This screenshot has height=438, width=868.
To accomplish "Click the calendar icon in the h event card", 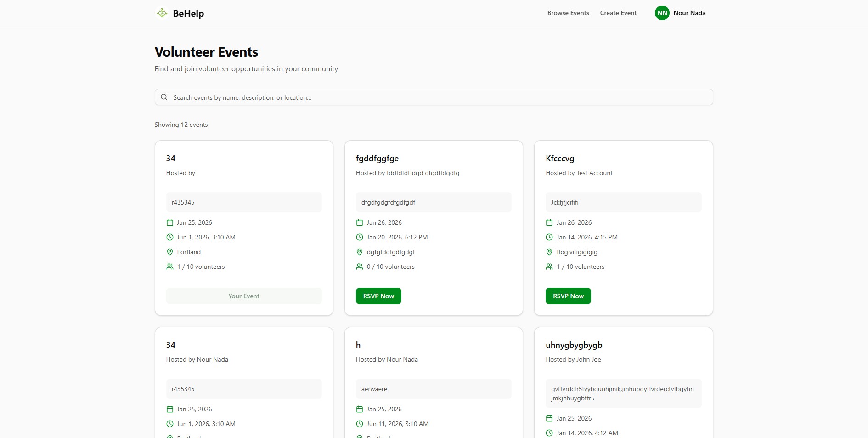I will pos(360,409).
